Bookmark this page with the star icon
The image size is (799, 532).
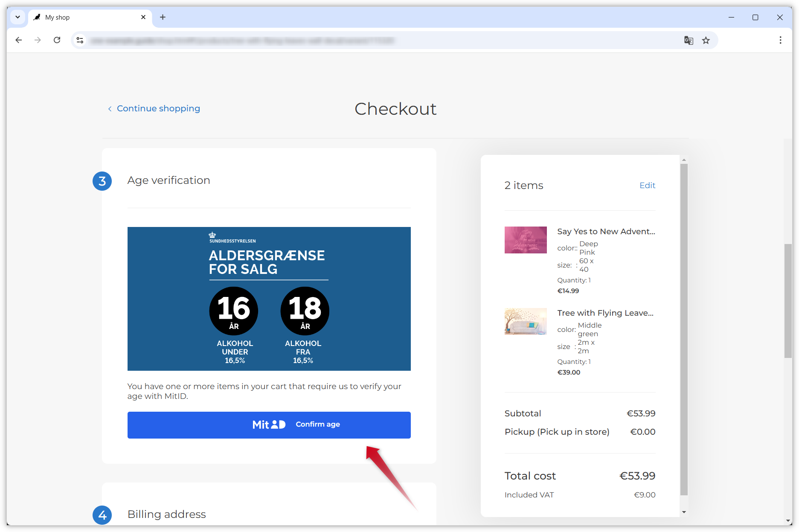[706, 40]
